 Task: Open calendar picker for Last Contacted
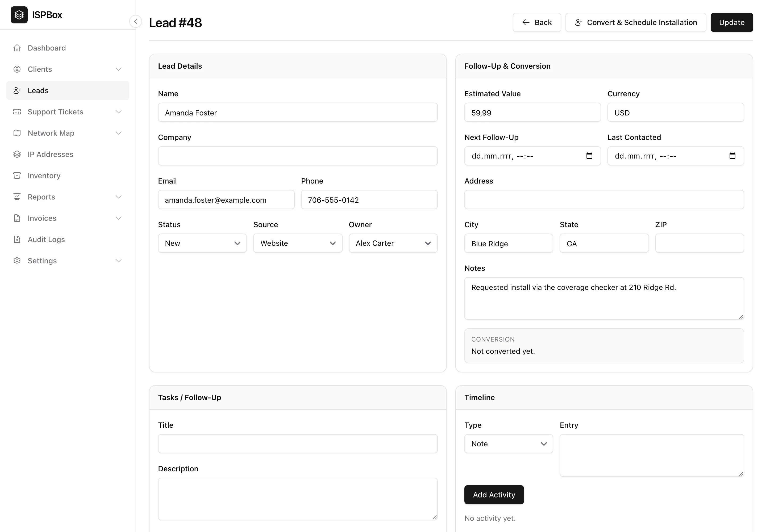[732, 156]
